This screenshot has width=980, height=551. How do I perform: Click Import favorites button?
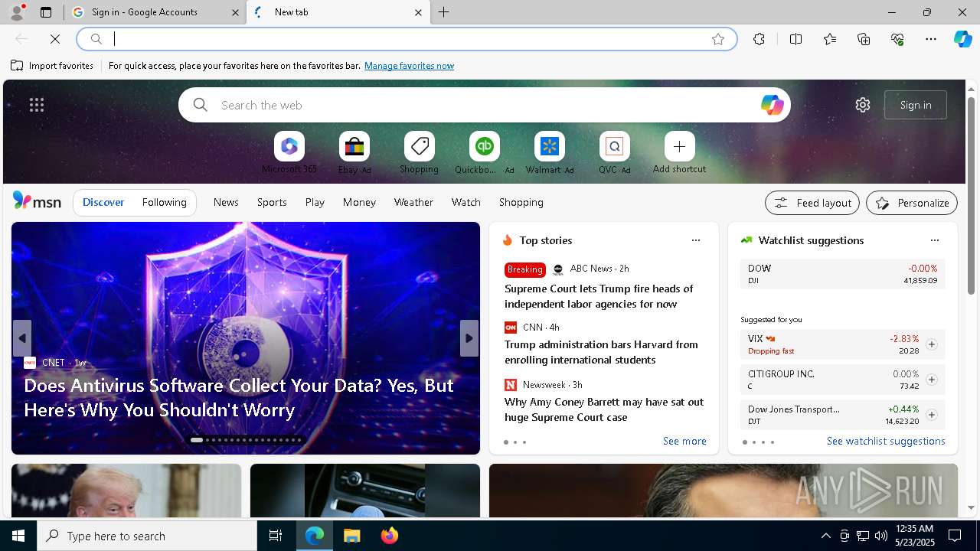(x=52, y=66)
